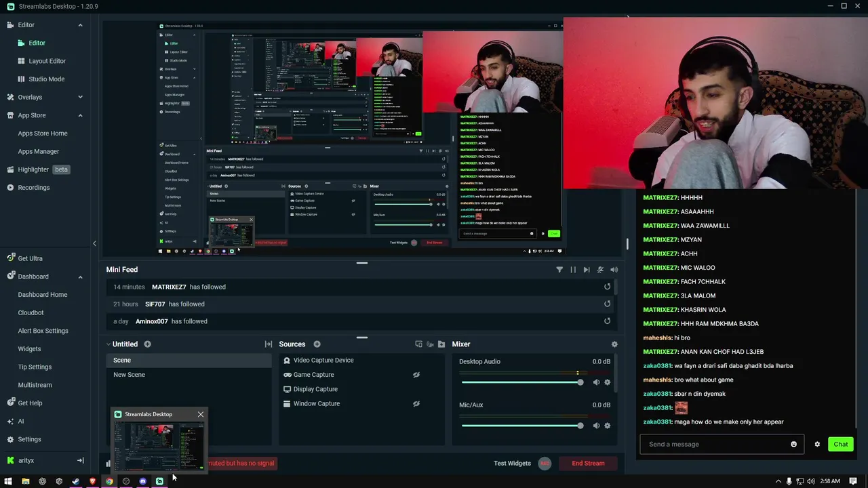
Task: Click the End Stream button
Action: [x=588, y=463]
